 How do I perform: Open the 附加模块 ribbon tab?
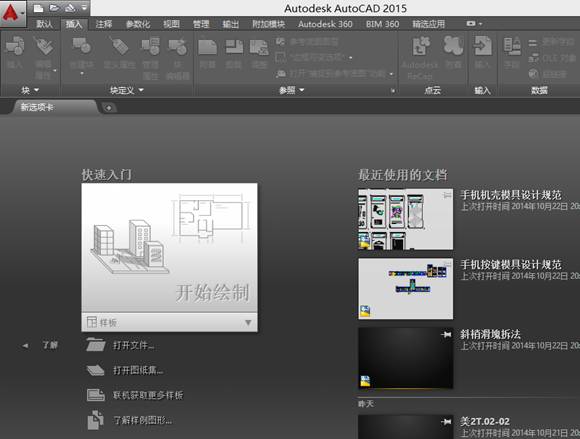tap(269, 24)
